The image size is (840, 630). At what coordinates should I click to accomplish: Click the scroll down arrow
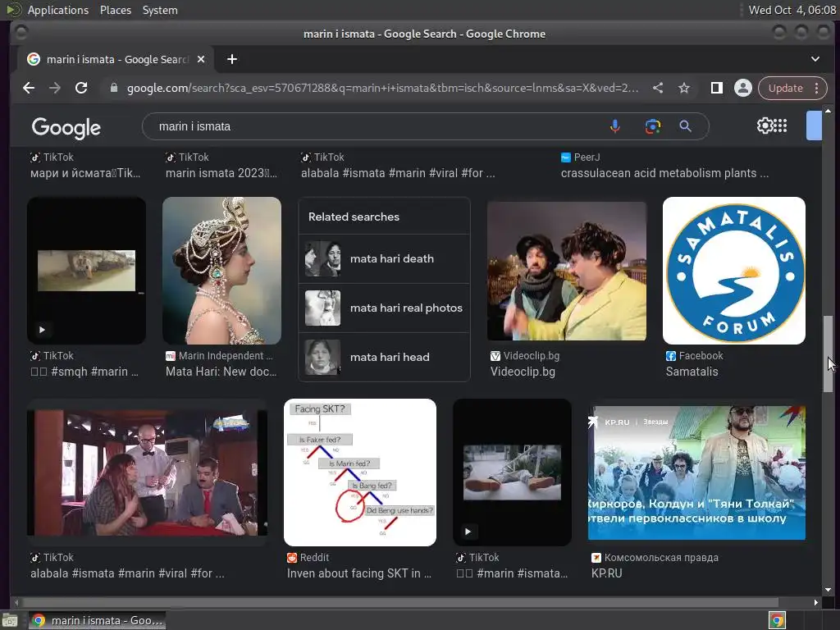829,590
